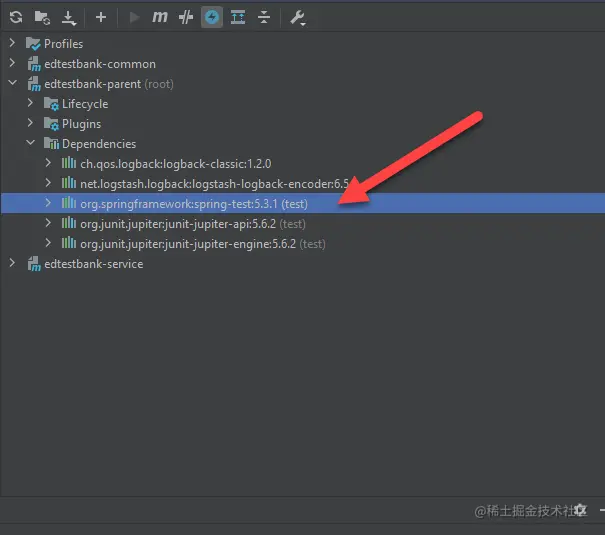605x535 pixels.
Task: Expand the Profiles node
Action: [x=12, y=42]
